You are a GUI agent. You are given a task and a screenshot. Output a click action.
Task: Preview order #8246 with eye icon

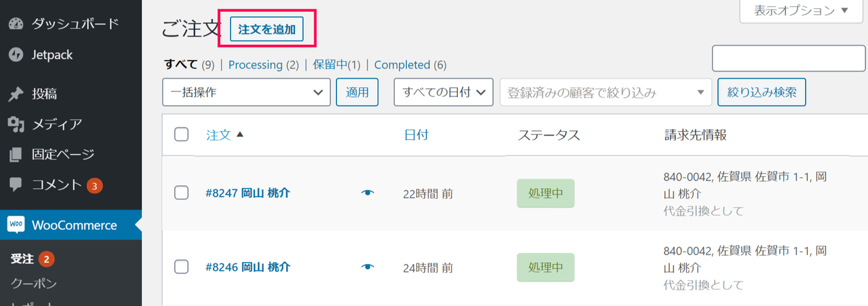click(x=368, y=267)
